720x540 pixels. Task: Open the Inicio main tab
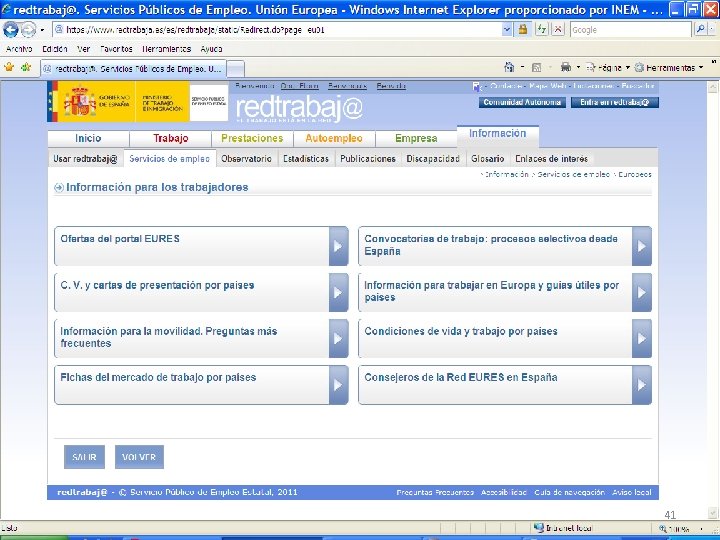pyautogui.click(x=88, y=138)
